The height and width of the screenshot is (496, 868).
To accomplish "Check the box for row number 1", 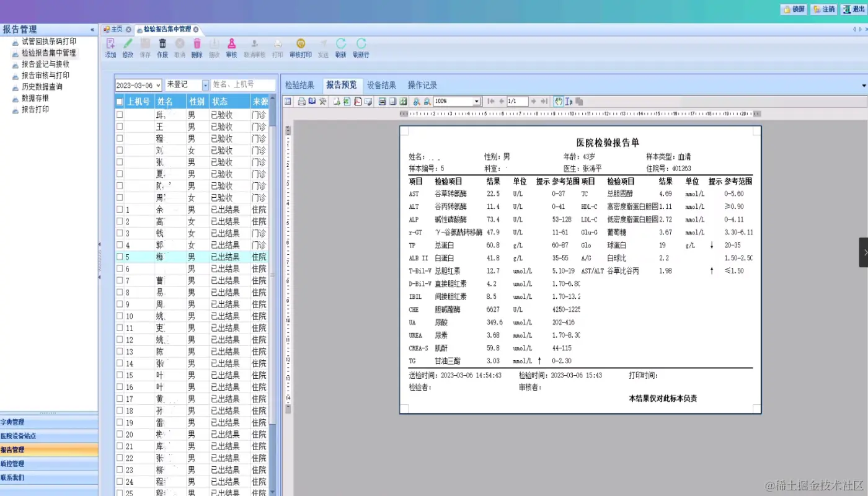I will [x=120, y=210].
